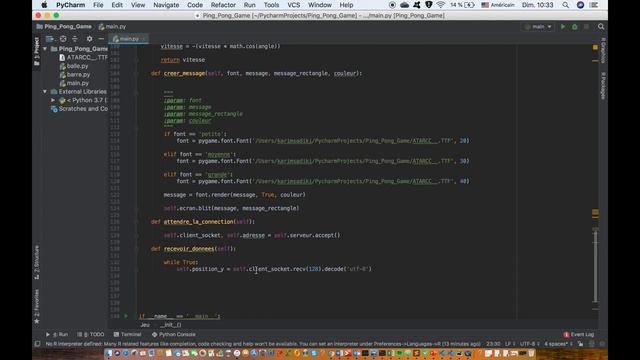
Task: Click scroll from source target icon
Action: click(x=63, y=39)
